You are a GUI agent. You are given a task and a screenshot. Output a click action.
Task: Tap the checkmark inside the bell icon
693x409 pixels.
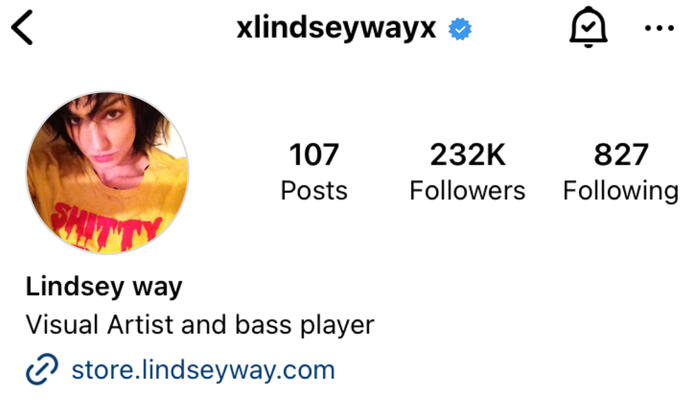coord(588,27)
